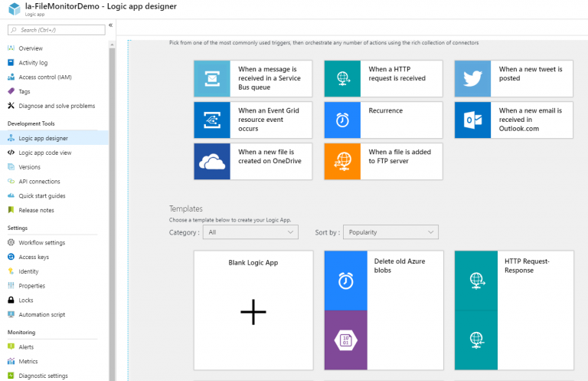Choose Delete old Azure blobs template title
The image size is (588, 381).
[400, 266]
